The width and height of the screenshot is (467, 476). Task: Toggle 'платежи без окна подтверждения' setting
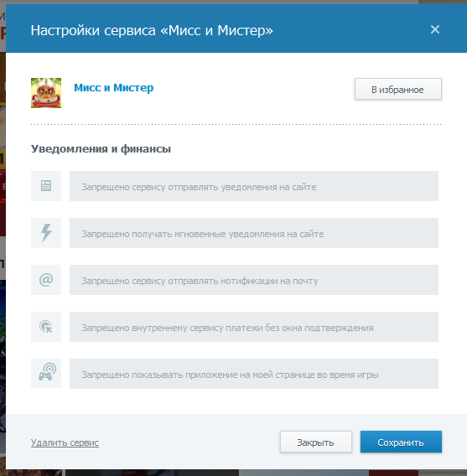tap(254, 327)
